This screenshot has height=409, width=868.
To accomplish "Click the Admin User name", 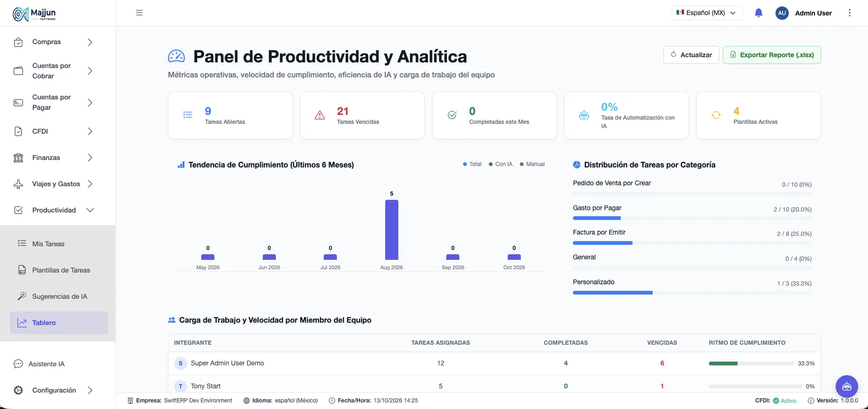I will pos(813,13).
